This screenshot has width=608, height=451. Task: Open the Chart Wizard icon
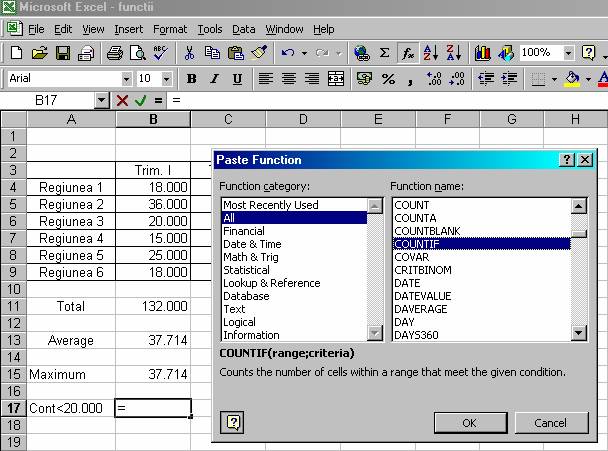[483, 53]
